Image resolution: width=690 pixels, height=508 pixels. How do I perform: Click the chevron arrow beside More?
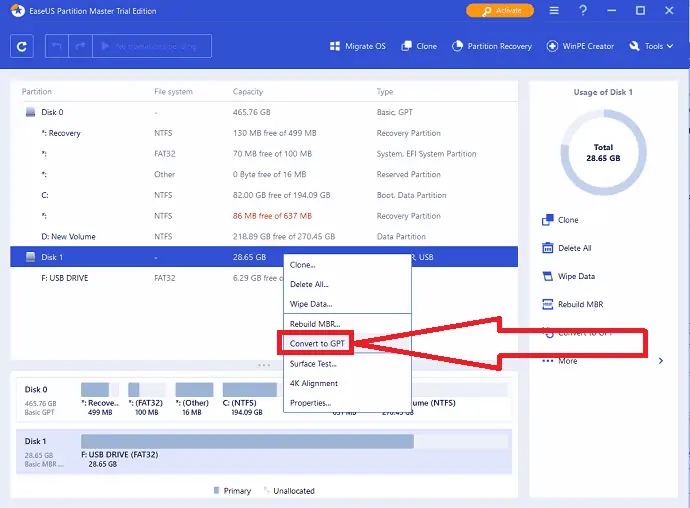[x=661, y=361]
